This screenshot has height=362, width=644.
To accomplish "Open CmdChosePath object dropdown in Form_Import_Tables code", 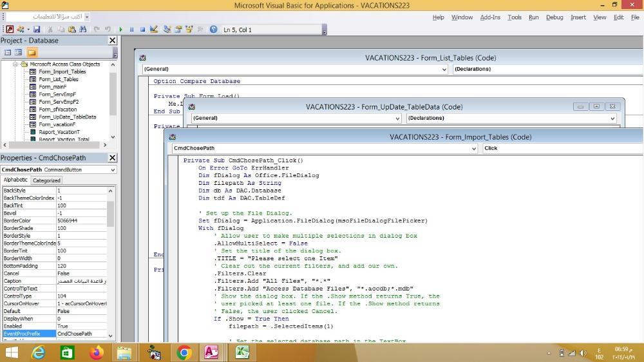I will 473,148.
